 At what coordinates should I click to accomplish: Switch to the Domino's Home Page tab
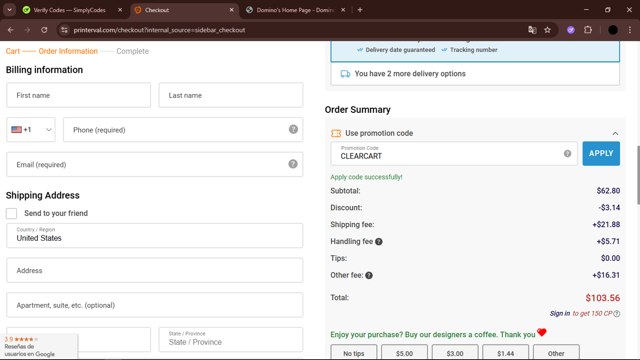pyautogui.click(x=296, y=10)
